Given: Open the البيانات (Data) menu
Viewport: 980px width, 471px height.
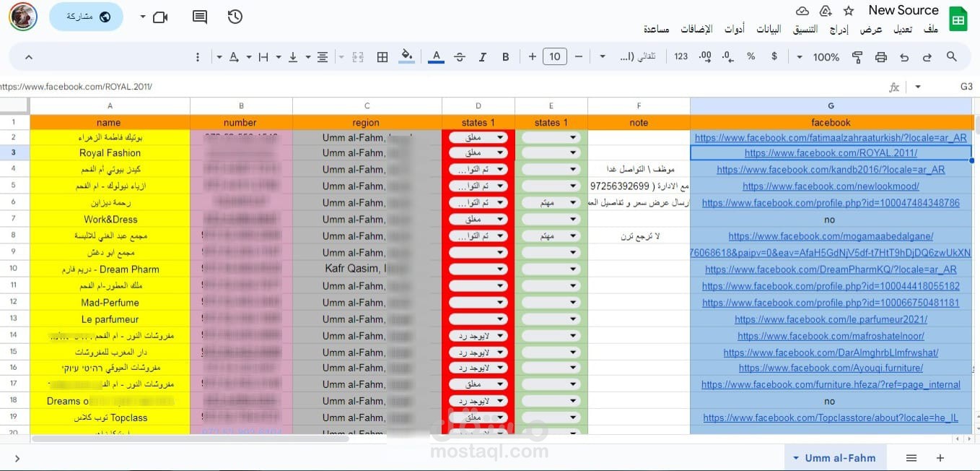Looking at the screenshot, I should 768,29.
